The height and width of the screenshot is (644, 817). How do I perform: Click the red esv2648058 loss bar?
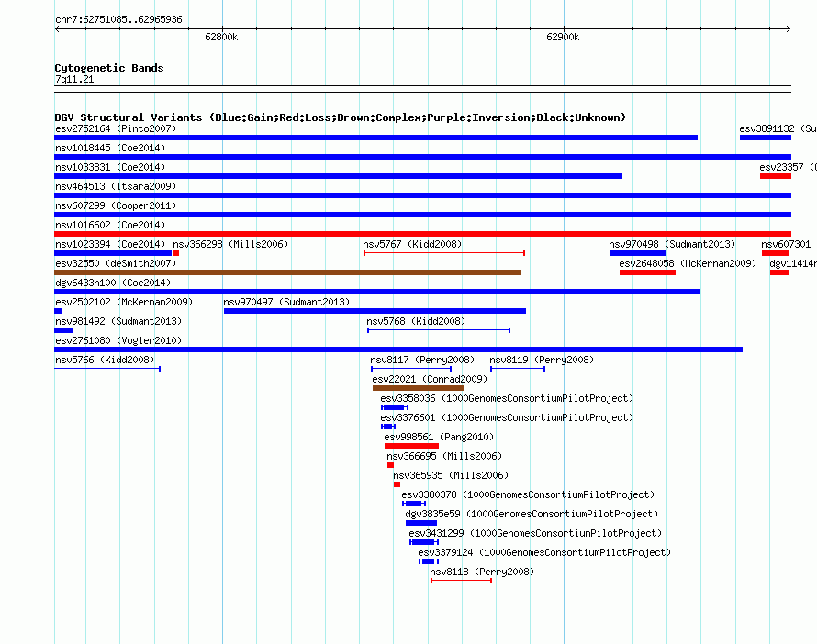[x=648, y=272]
